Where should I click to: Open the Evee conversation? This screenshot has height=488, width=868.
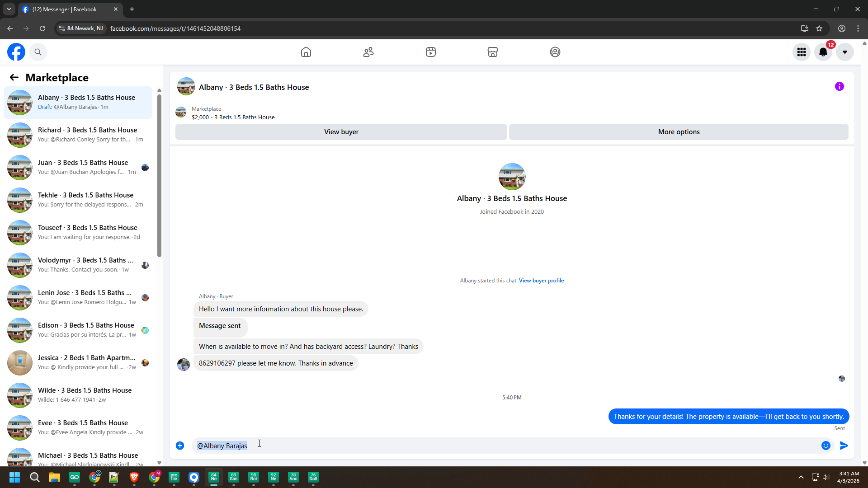(x=78, y=428)
